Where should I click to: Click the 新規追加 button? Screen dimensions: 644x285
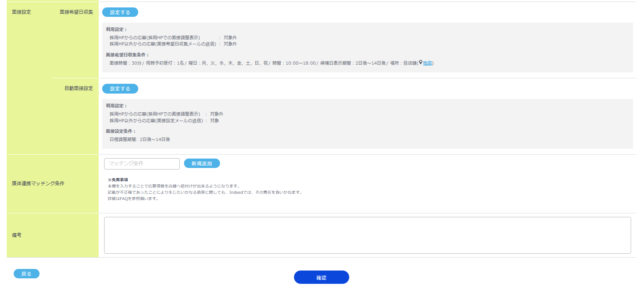tap(202, 163)
